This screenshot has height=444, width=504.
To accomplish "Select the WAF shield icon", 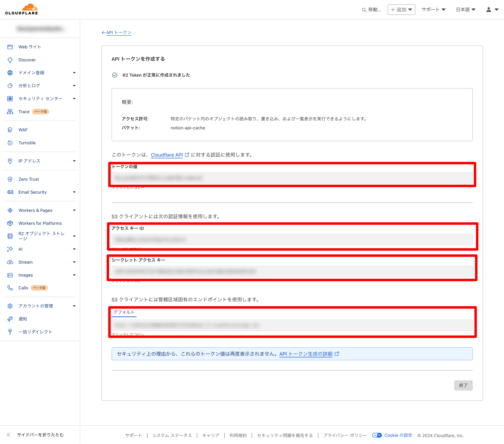I will [10, 130].
